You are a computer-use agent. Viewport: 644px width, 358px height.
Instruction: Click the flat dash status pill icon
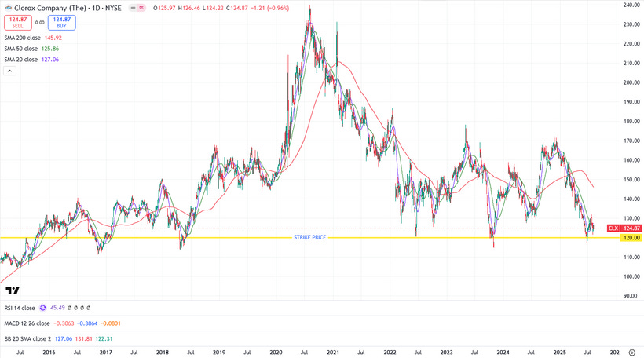[133, 8]
